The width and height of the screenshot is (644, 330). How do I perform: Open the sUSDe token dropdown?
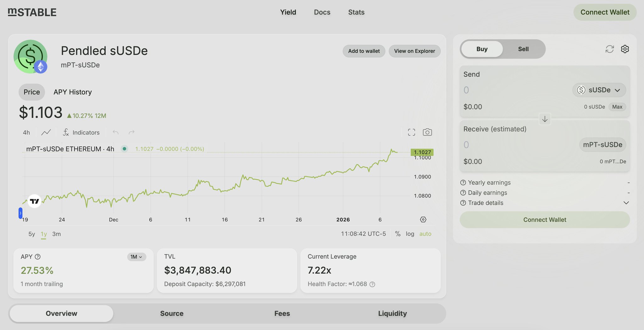599,90
